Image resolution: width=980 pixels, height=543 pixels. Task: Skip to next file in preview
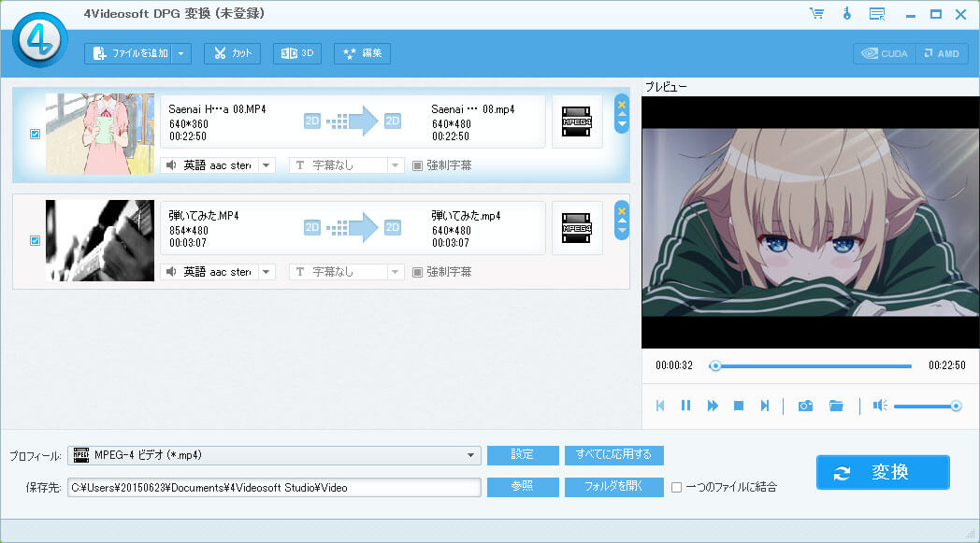[764, 406]
